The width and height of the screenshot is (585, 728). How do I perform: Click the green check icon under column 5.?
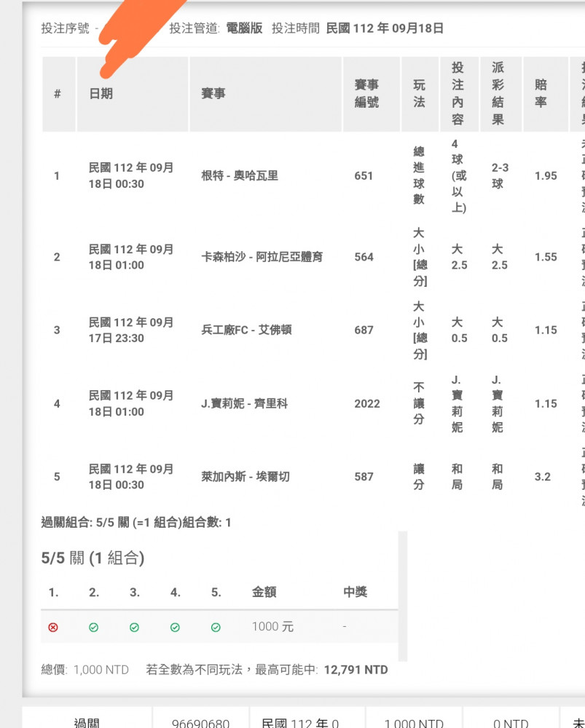click(x=216, y=628)
